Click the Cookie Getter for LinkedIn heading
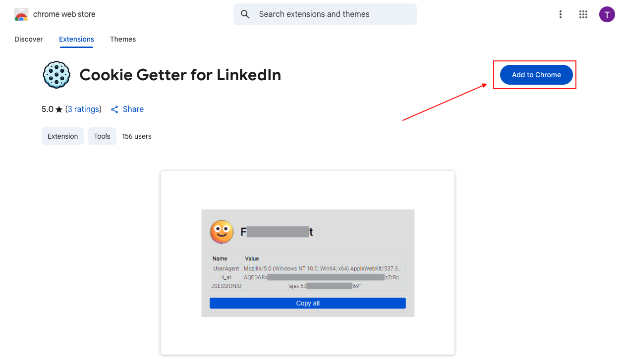The height and width of the screenshot is (364, 623). 180,75
